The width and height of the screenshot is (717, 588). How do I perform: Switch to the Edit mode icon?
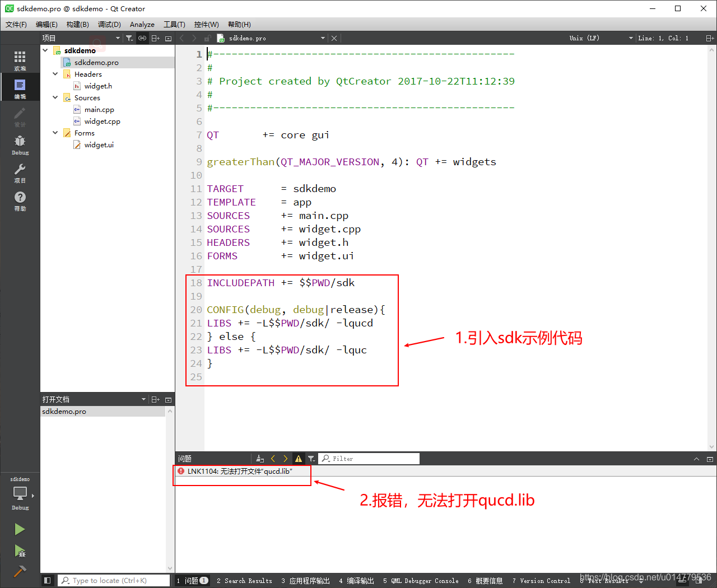20,85
